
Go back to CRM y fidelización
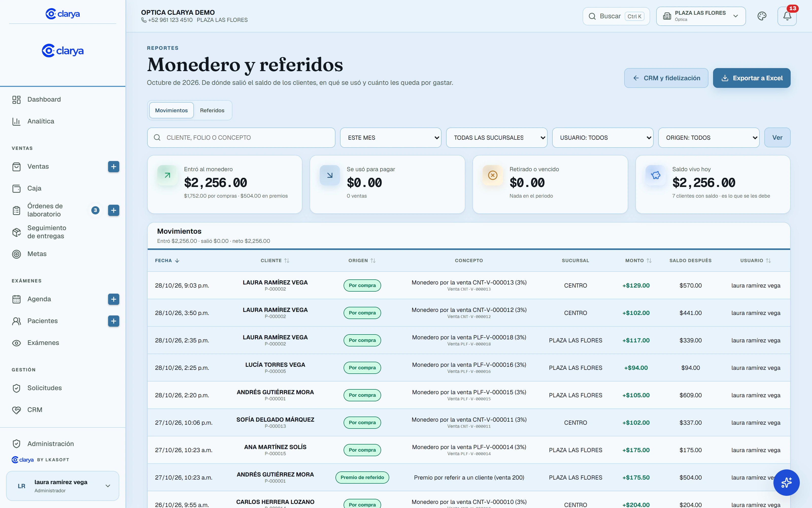click(x=666, y=78)
